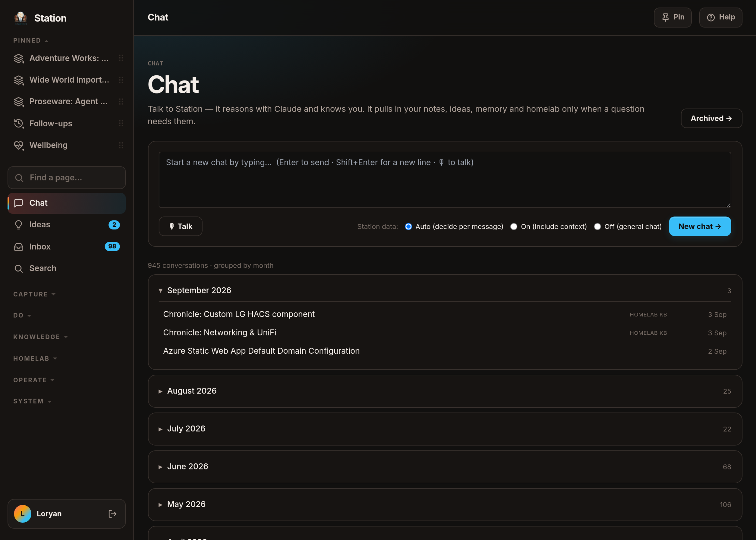Grab the drag handle beside Adventure Works

pos(121,58)
